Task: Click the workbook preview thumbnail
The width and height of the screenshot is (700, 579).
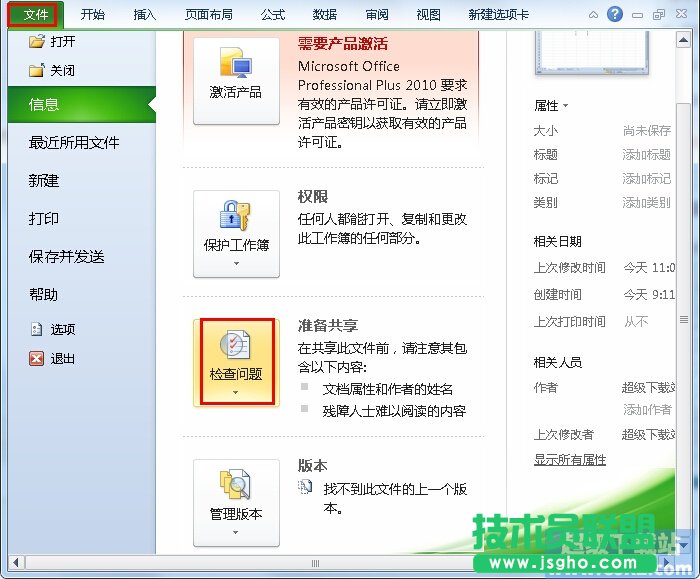Action: click(x=592, y=53)
